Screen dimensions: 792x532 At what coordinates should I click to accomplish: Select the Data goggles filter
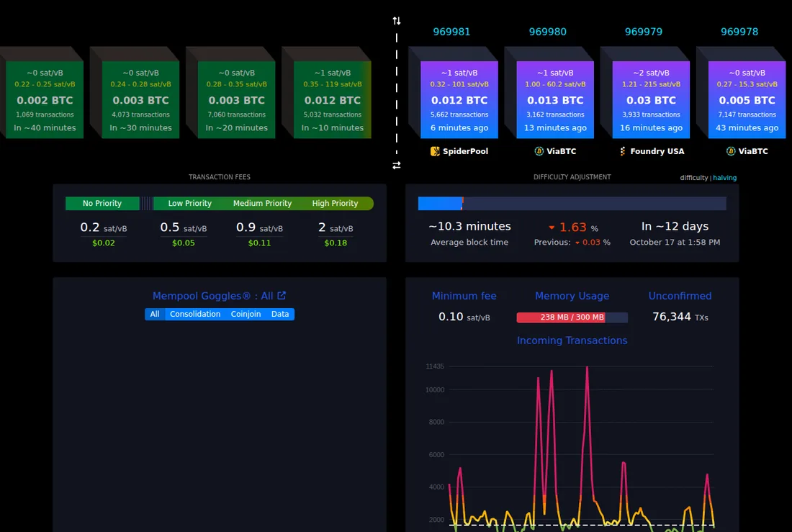(x=280, y=314)
